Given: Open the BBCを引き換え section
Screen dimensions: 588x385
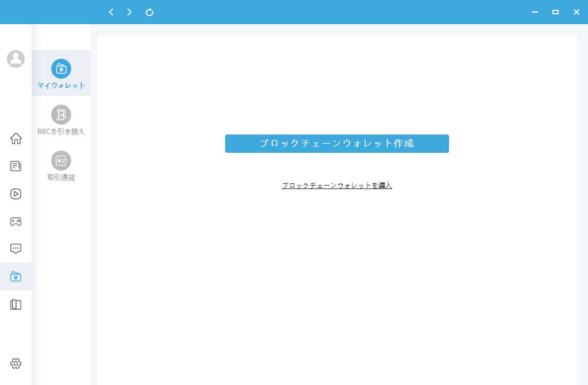Looking at the screenshot, I should click(x=61, y=120).
